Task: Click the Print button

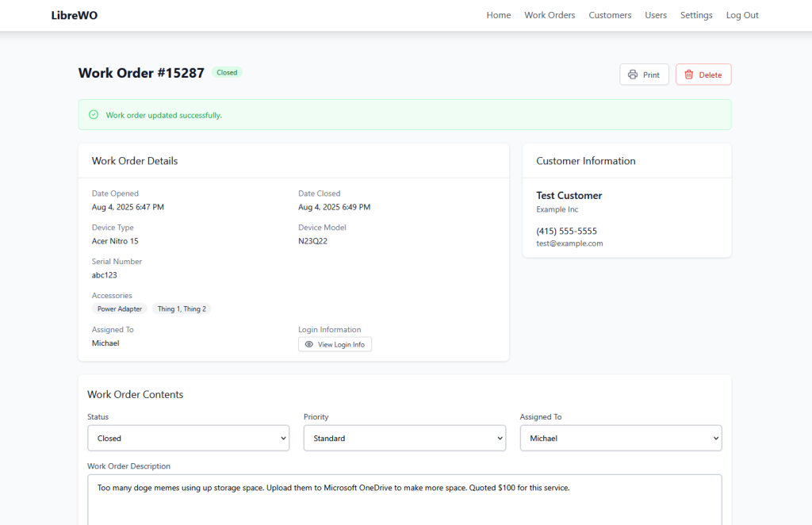Action: [644, 74]
